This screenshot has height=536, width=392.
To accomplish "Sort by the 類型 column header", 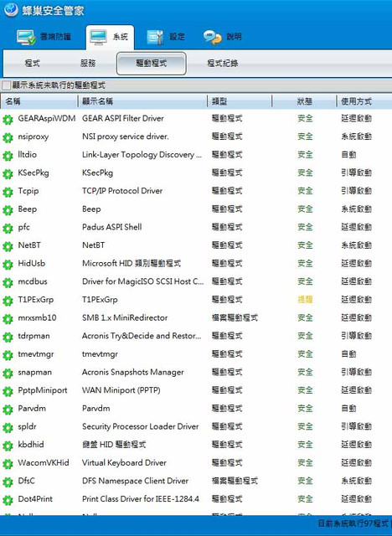I will 240,101.
